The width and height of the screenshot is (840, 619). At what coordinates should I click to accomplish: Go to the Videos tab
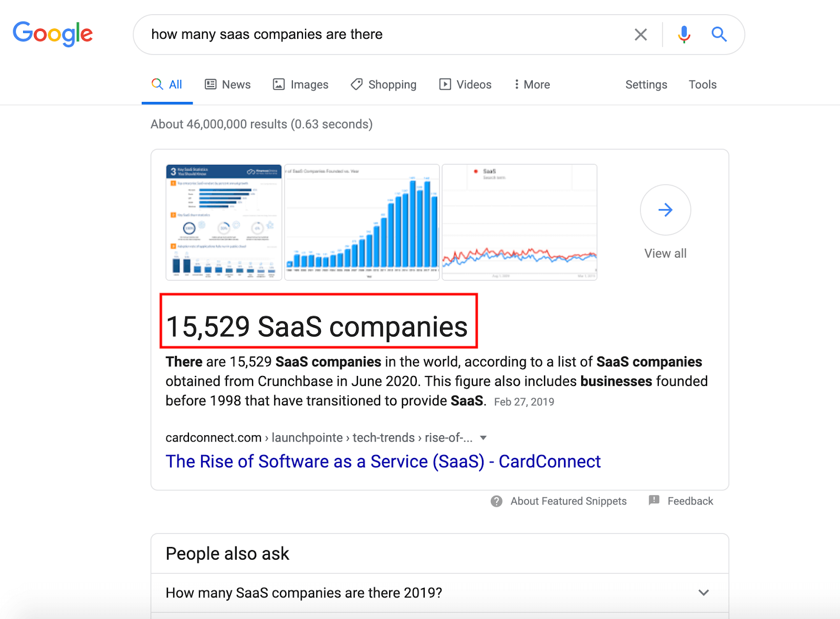(x=465, y=85)
